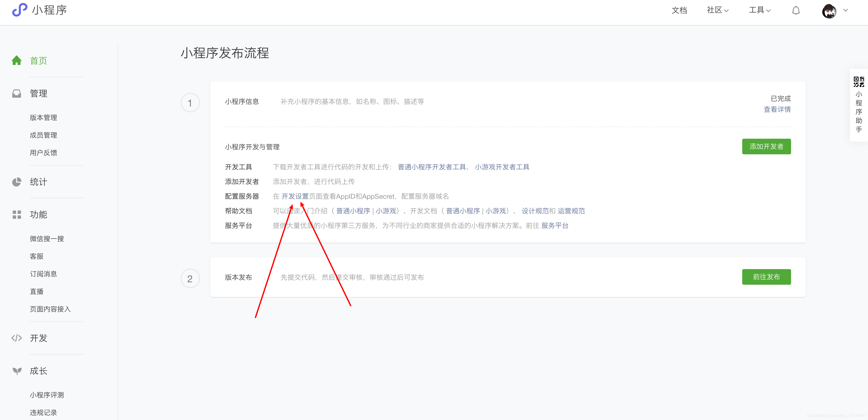Click the 成长 sprout icon
Image resolution: width=868 pixels, height=420 pixels.
click(x=17, y=370)
